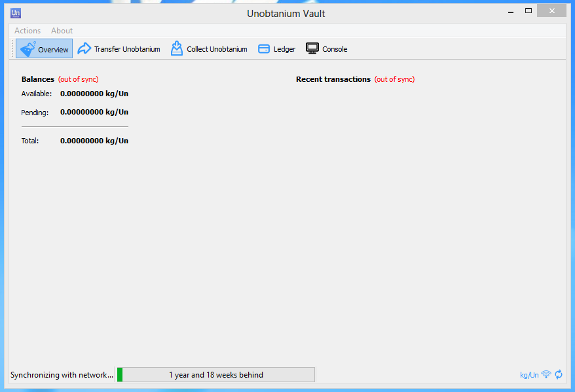Open the kg/Un display unit selector
This screenshot has height=392, width=575.
[x=529, y=375]
